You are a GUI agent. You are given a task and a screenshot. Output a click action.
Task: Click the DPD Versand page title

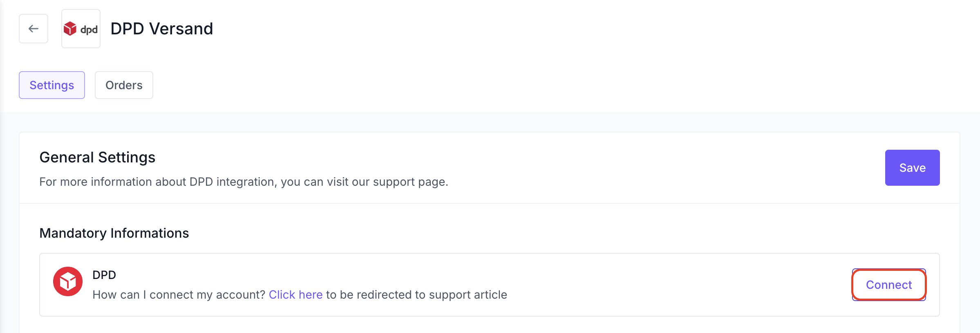pos(162,29)
